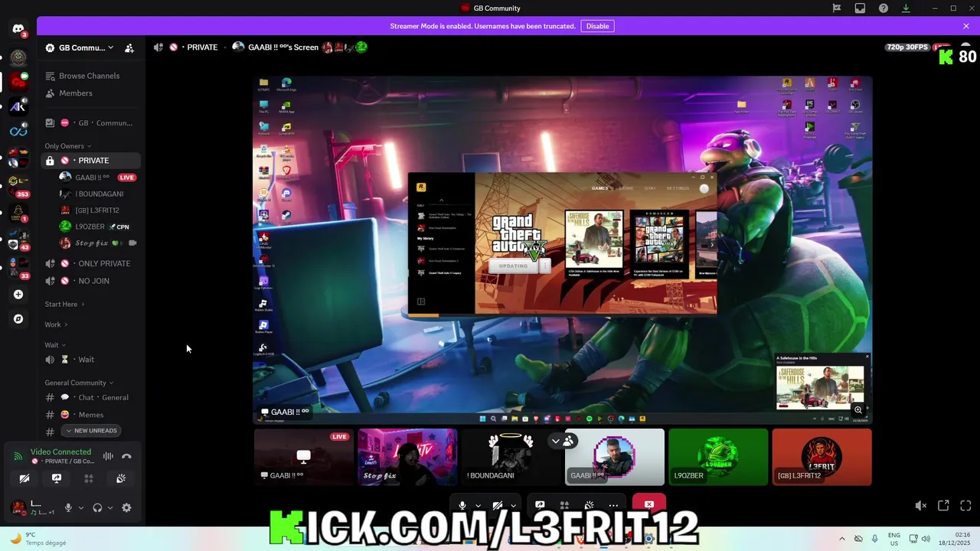
Task: Open GB Community rules channel
Action: point(90,122)
